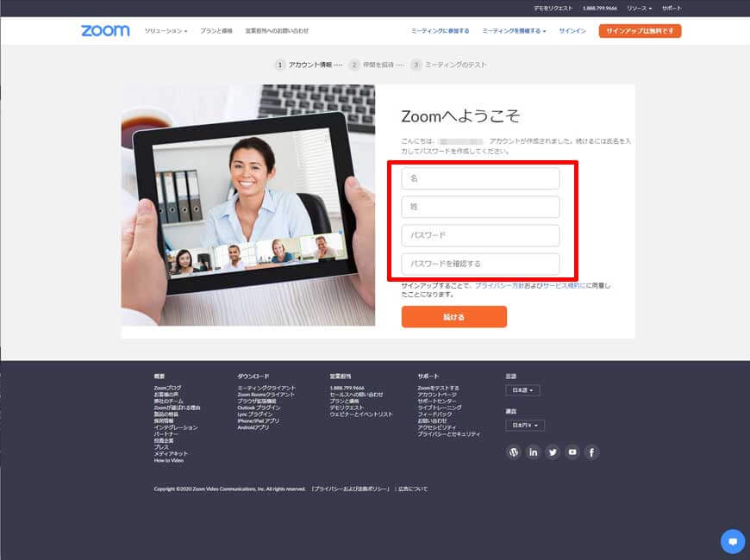Open the 日本語 language dropdown in the footer

522,390
